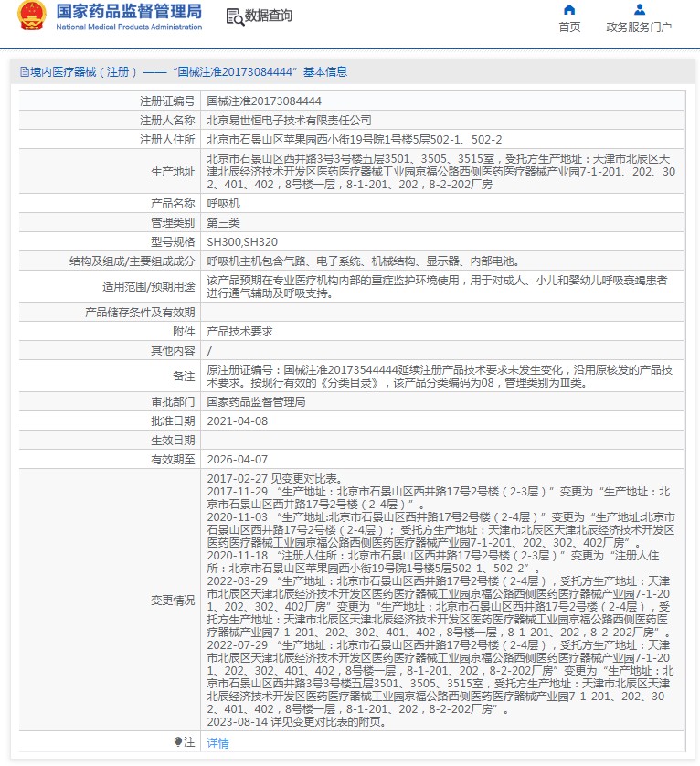This screenshot has height=766, width=700.
Task: Open the 详情 details link
Action: tap(217, 742)
